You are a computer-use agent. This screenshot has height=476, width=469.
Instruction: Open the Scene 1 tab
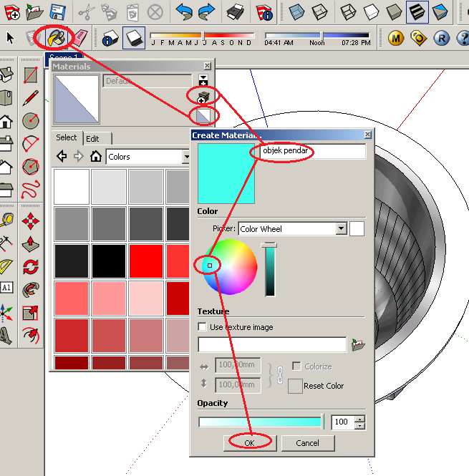64,57
